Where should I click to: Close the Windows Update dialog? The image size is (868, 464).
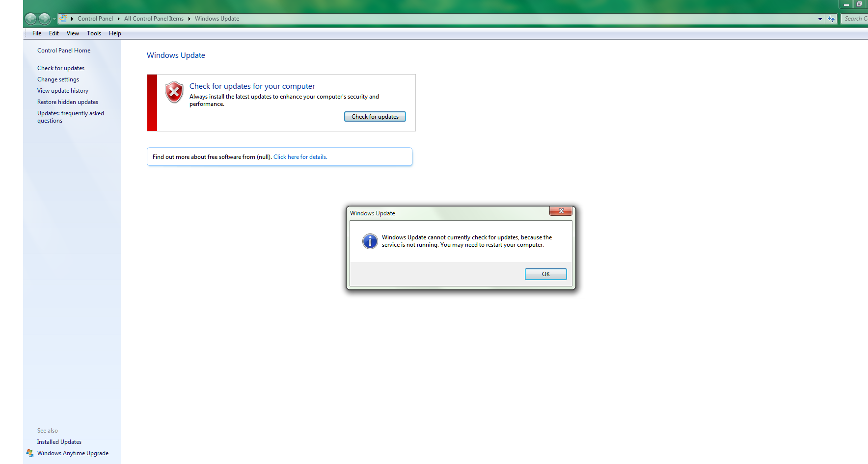coord(561,211)
